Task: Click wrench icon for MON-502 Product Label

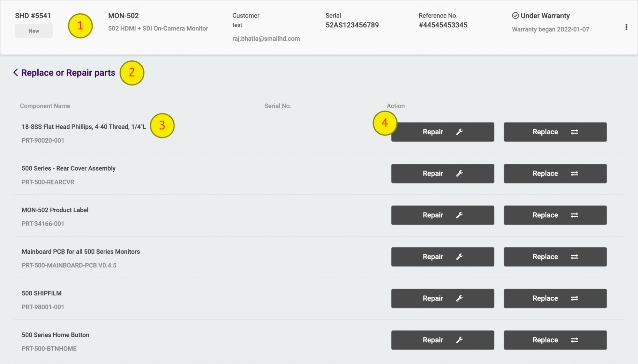Action: 459,215
